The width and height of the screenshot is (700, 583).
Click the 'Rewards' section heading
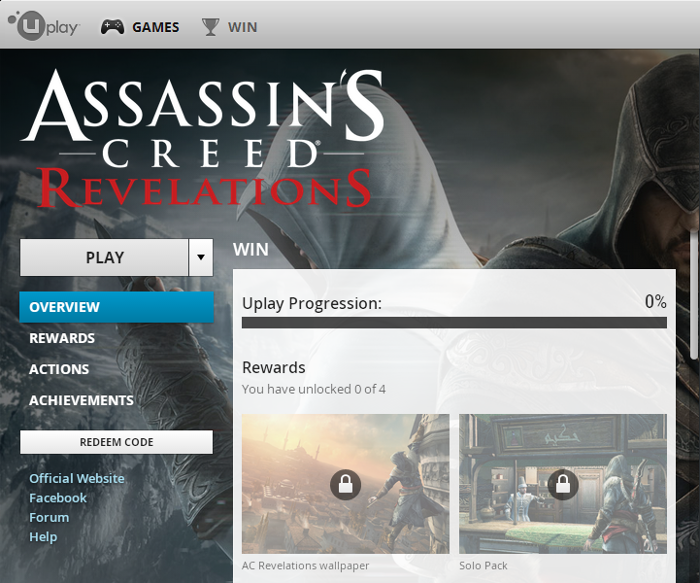(274, 367)
